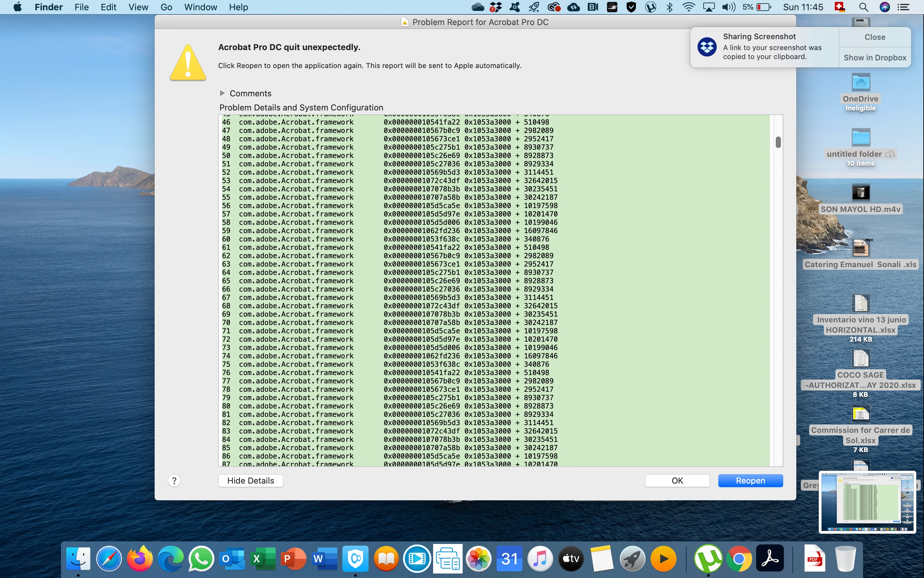Launch Google Chrome from the Dock
The height and width of the screenshot is (578, 924).
click(x=739, y=558)
